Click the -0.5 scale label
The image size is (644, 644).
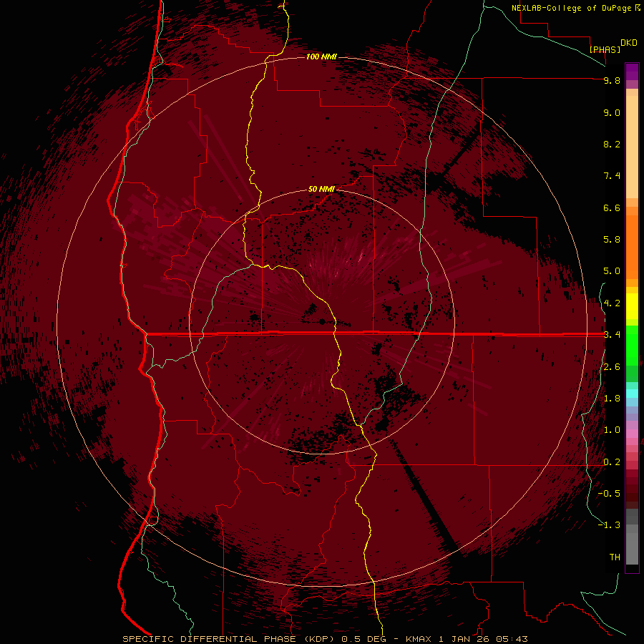609,494
